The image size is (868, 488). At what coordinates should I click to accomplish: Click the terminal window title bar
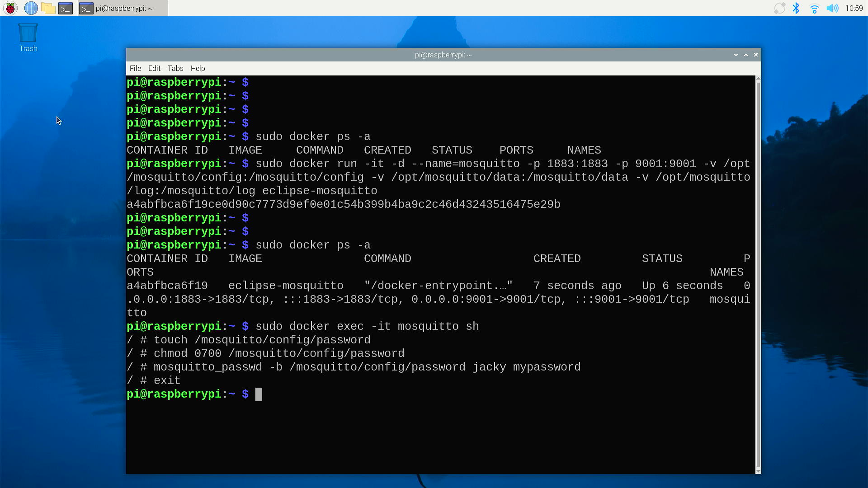[x=443, y=55]
